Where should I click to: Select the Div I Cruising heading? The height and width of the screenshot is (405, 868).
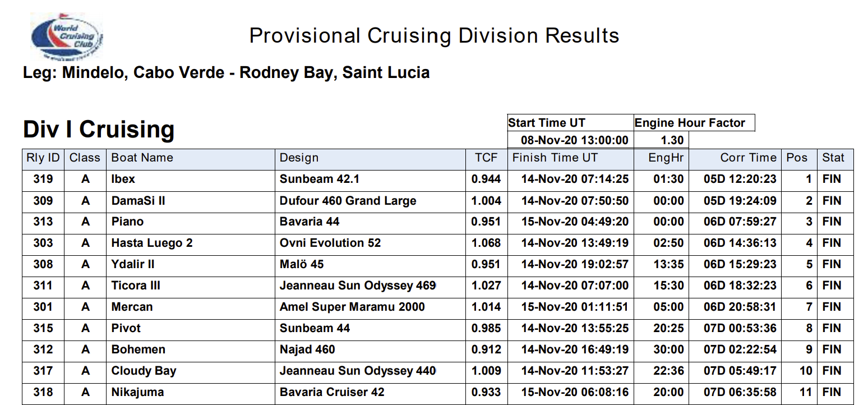point(99,130)
